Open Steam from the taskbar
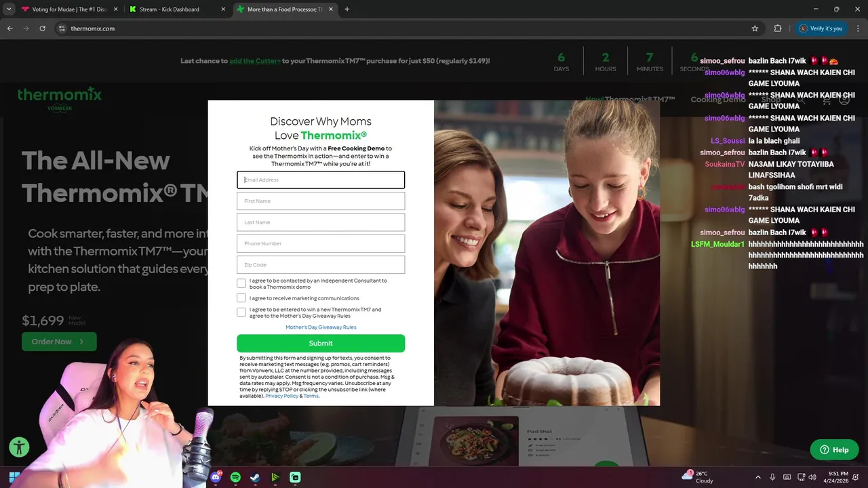 [x=255, y=477]
